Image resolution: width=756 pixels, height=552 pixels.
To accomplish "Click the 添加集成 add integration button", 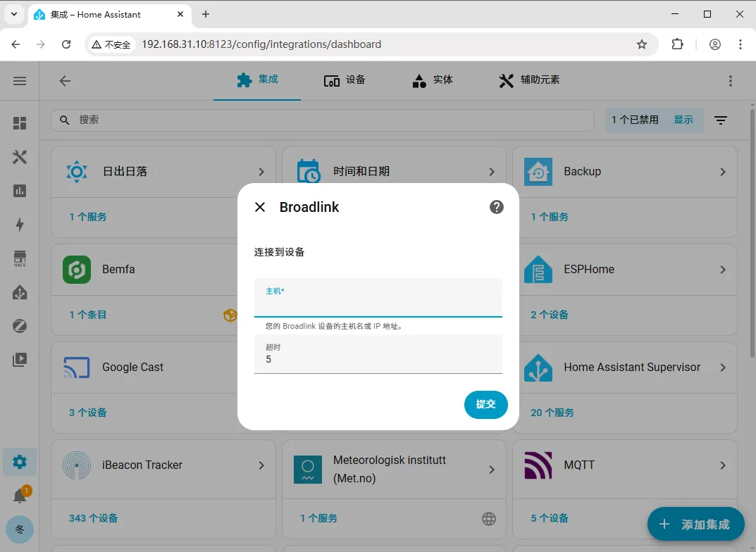I will tap(695, 524).
